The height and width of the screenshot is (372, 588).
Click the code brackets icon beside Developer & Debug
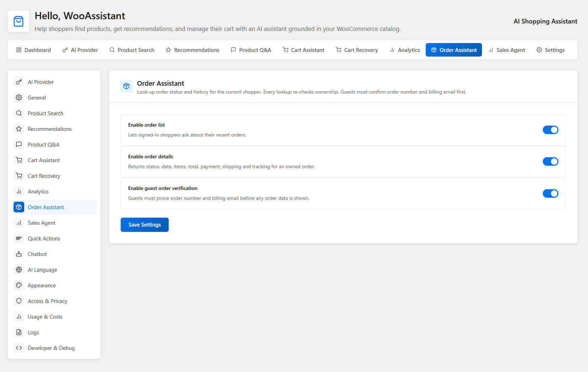[19, 348]
